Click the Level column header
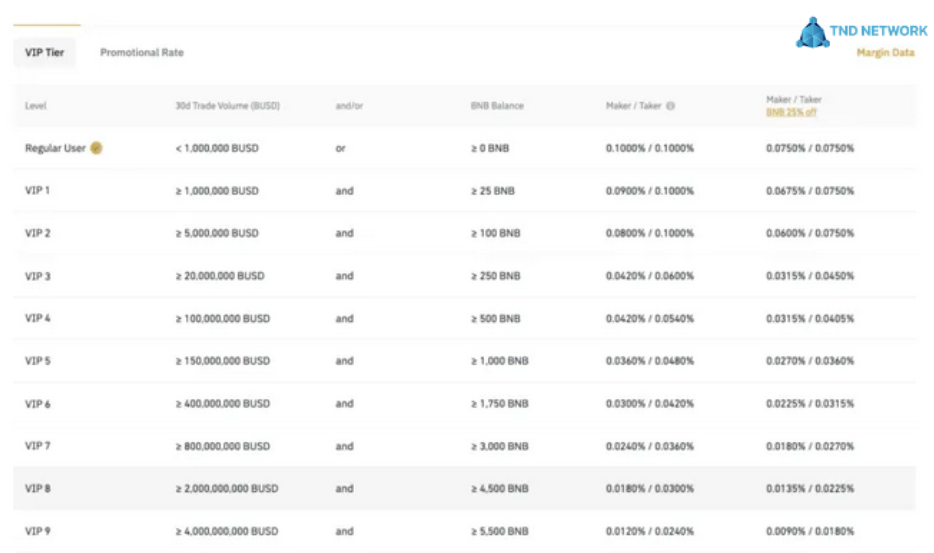The width and height of the screenshot is (934, 553). (x=36, y=106)
